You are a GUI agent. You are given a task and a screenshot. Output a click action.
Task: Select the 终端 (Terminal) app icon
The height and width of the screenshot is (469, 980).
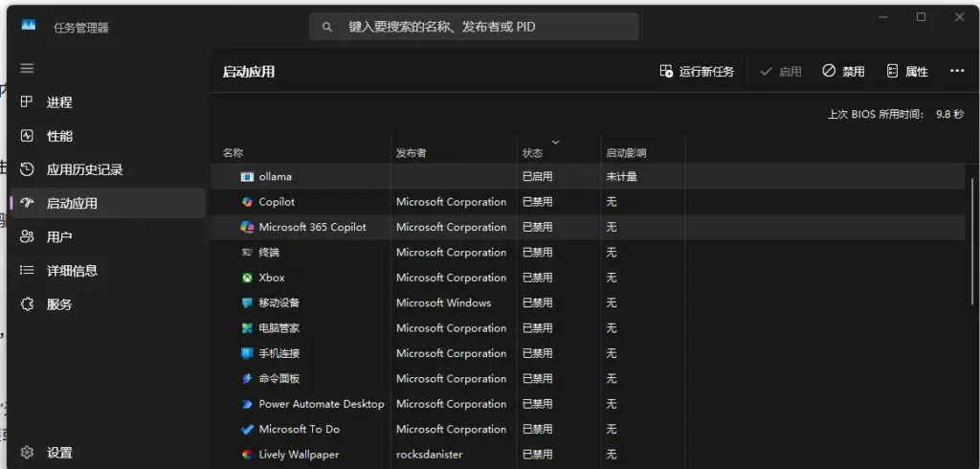(248, 253)
